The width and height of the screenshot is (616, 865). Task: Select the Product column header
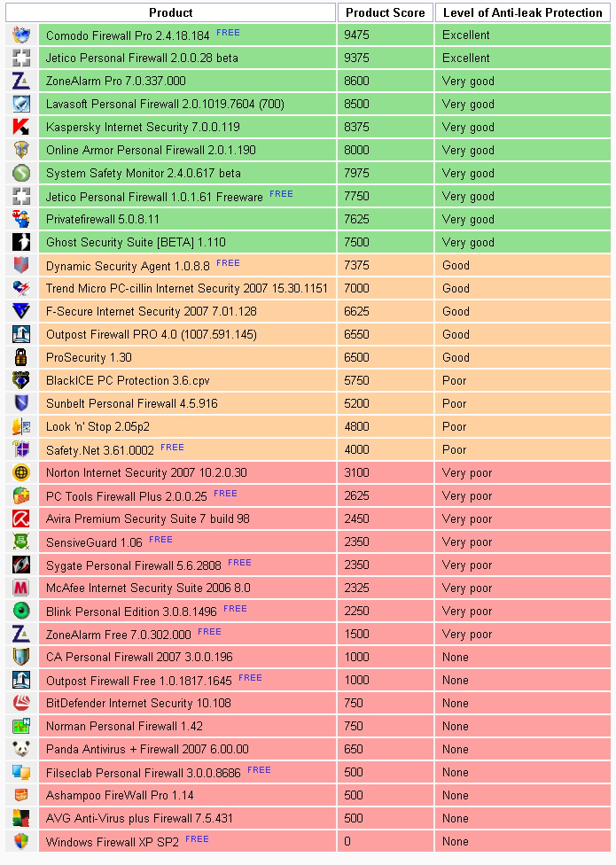[170, 12]
